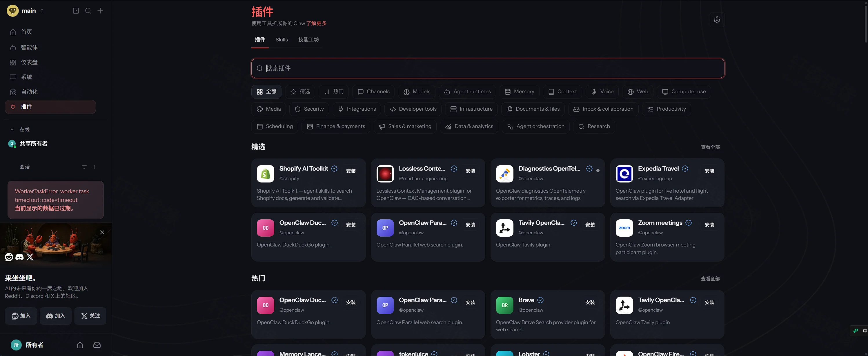Open the 了解更多 link

coord(316,23)
